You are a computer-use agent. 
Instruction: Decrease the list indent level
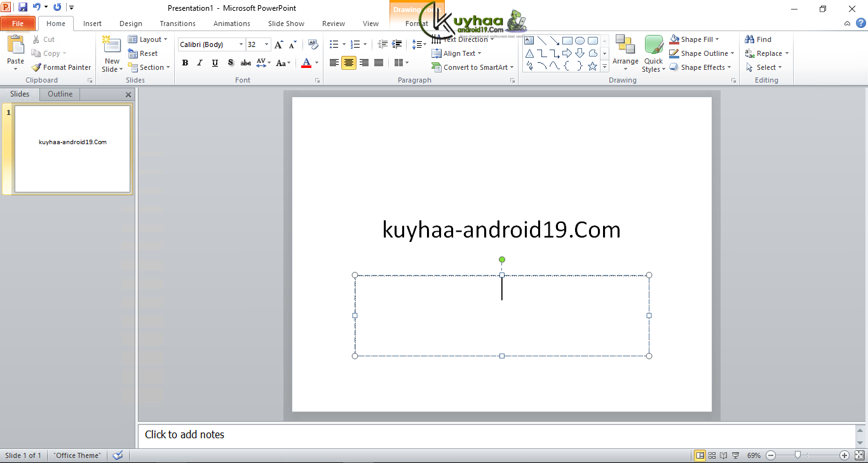(x=383, y=44)
